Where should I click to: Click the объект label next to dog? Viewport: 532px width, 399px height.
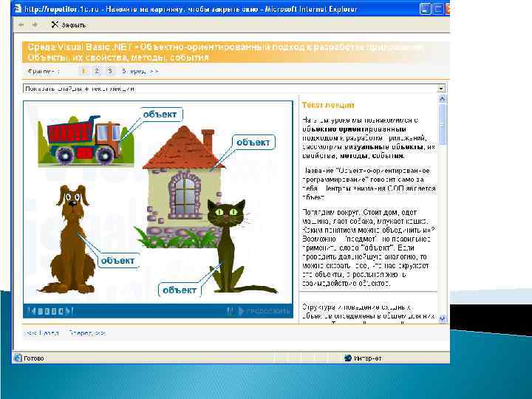coord(118,261)
